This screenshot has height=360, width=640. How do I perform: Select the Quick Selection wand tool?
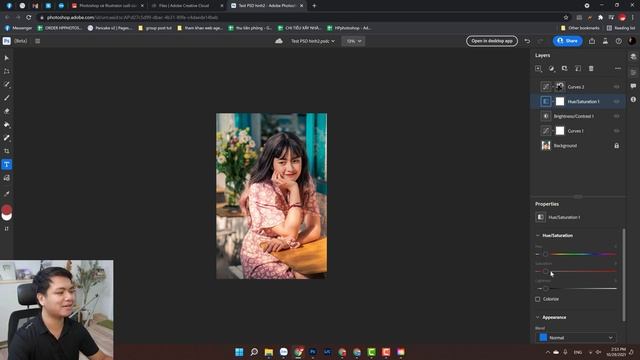pyautogui.click(x=7, y=84)
